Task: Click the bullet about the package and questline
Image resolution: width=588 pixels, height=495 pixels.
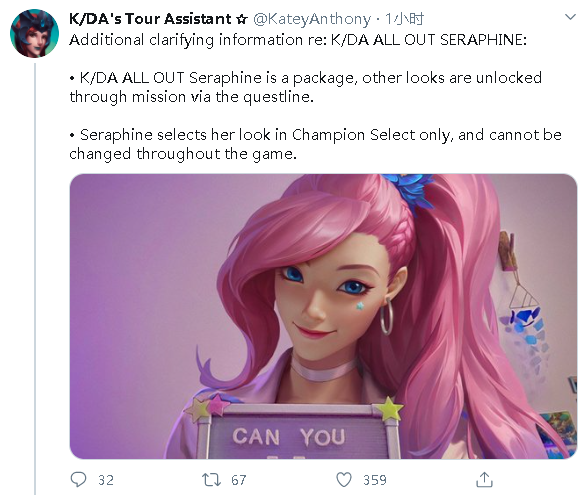Action: [x=306, y=87]
